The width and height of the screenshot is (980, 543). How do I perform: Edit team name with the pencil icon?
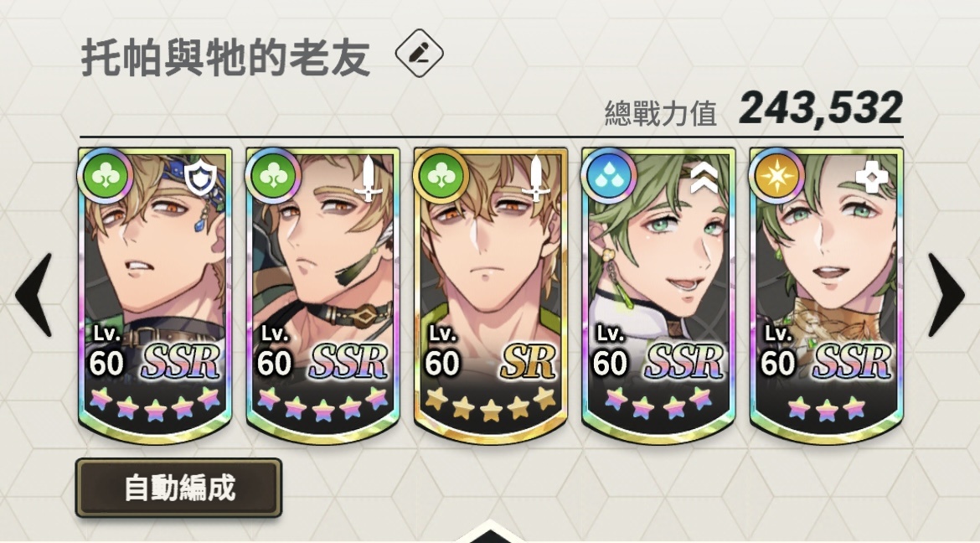click(420, 54)
